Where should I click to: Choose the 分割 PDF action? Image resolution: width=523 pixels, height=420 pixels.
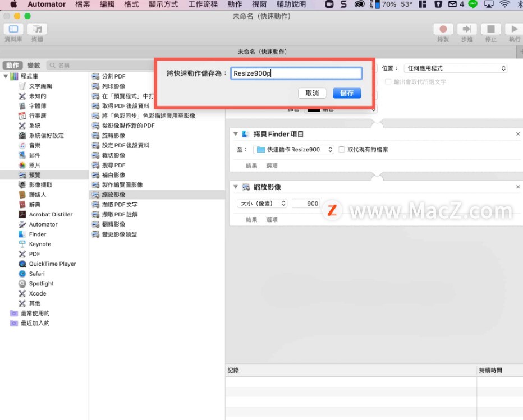114,76
